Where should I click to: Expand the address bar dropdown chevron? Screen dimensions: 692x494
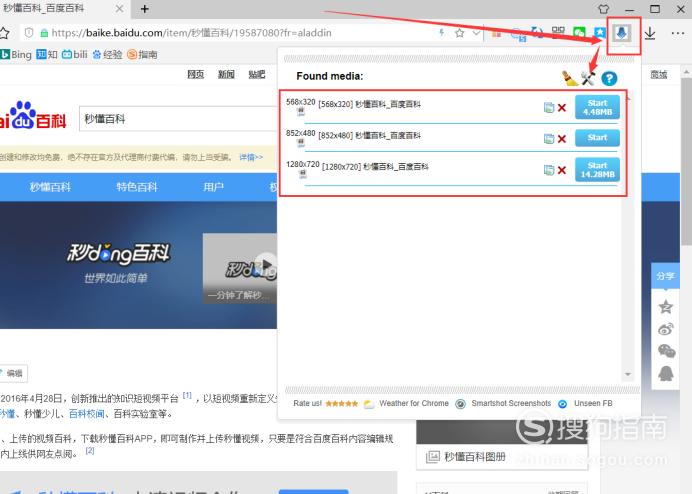(476, 33)
